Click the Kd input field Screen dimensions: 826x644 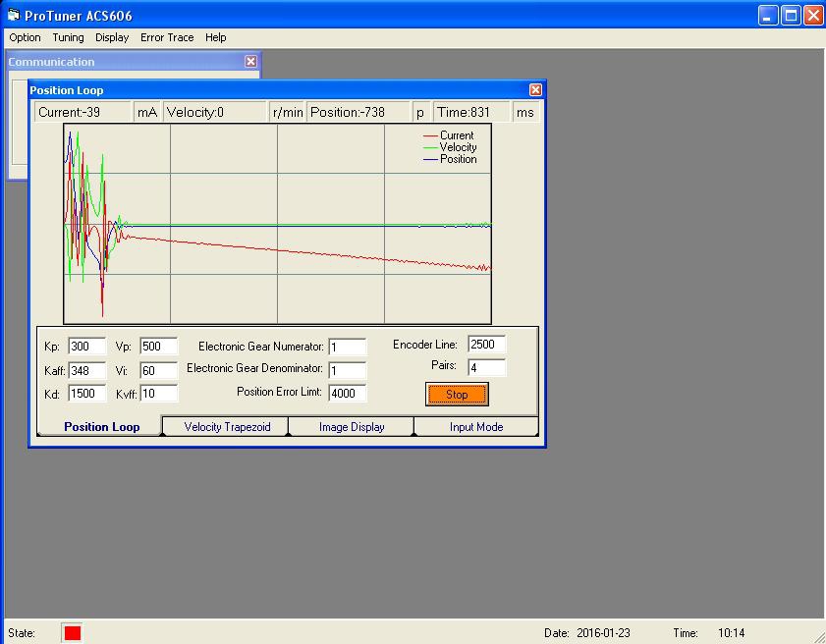tap(86, 394)
